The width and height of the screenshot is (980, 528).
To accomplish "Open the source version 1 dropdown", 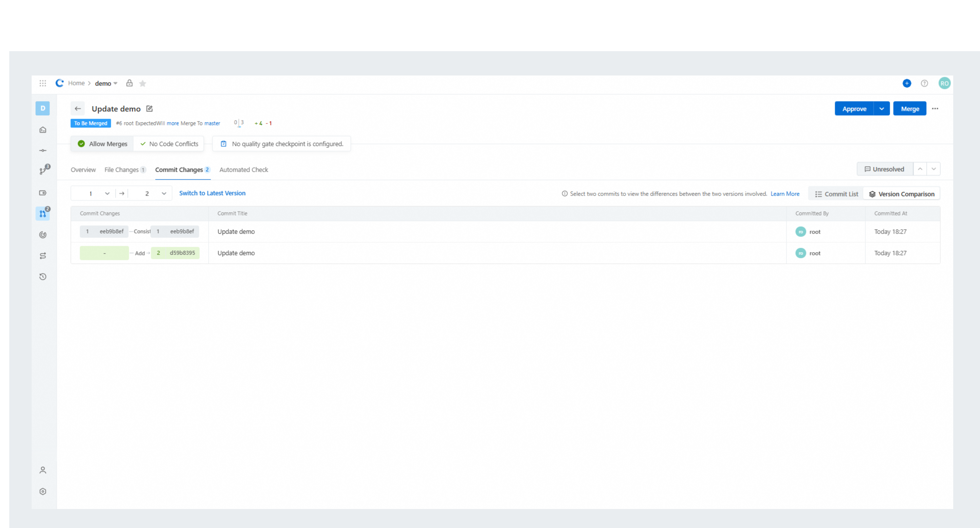I will pyautogui.click(x=93, y=193).
